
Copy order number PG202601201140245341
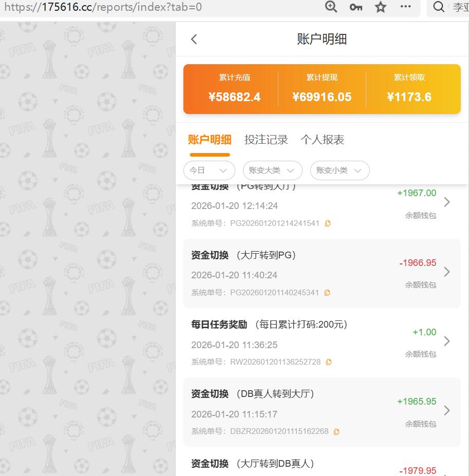click(x=328, y=293)
